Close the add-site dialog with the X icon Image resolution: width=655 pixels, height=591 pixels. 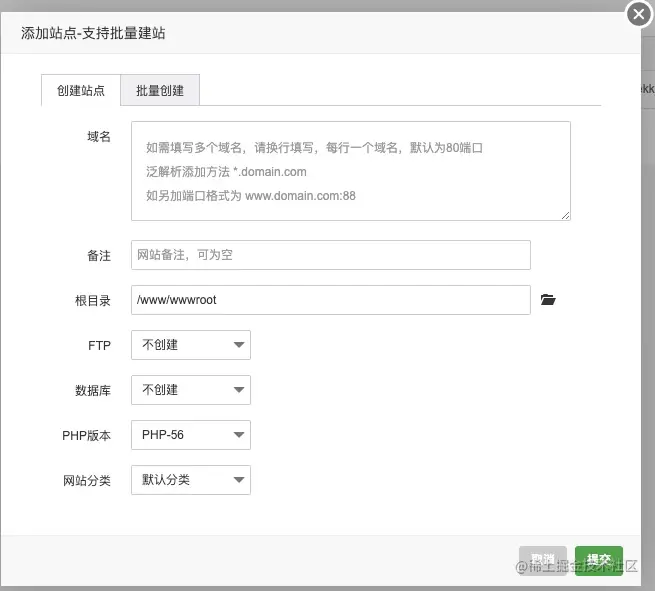coord(638,14)
